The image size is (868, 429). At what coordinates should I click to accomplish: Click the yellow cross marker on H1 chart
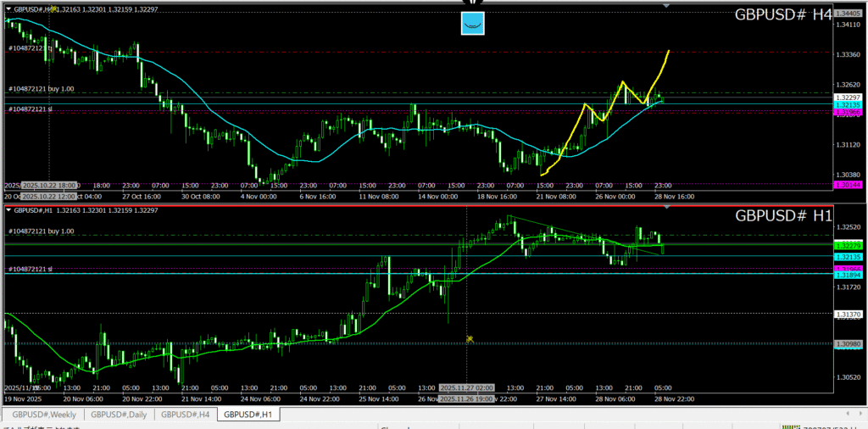tap(469, 339)
